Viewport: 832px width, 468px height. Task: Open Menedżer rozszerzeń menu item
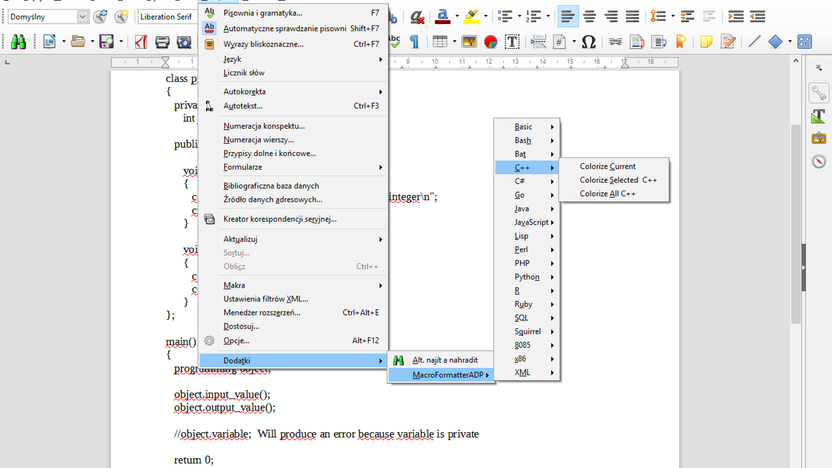click(293, 313)
